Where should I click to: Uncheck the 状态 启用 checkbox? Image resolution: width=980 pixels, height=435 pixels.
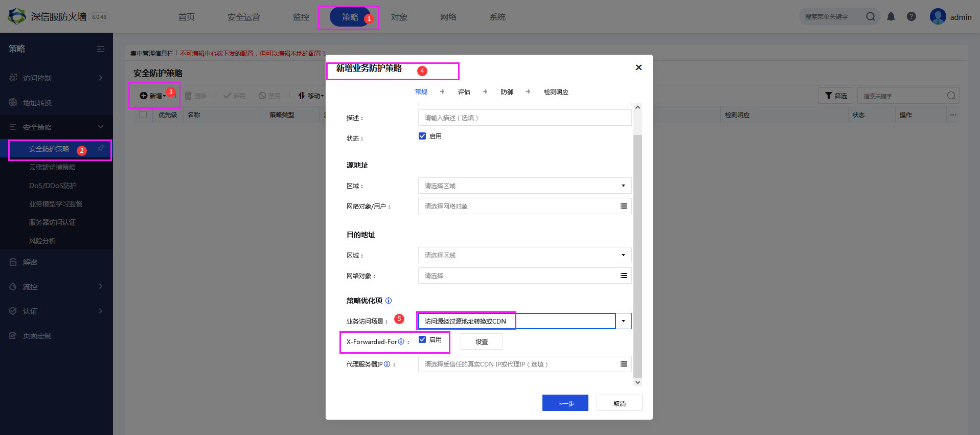422,136
